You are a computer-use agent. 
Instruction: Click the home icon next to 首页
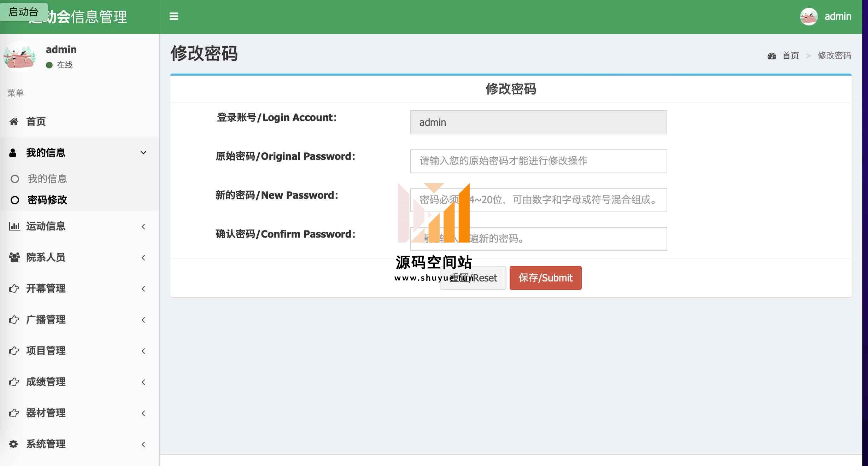[x=14, y=122]
